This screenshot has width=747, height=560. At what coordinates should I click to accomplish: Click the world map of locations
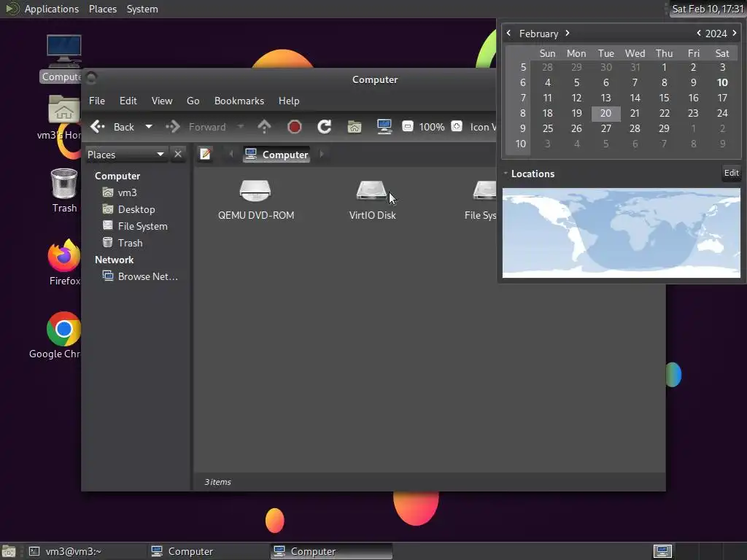pos(622,233)
